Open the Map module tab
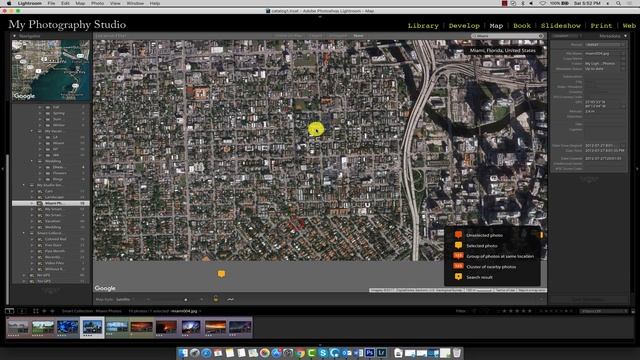This screenshot has width=640, height=360. (x=496, y=25)
